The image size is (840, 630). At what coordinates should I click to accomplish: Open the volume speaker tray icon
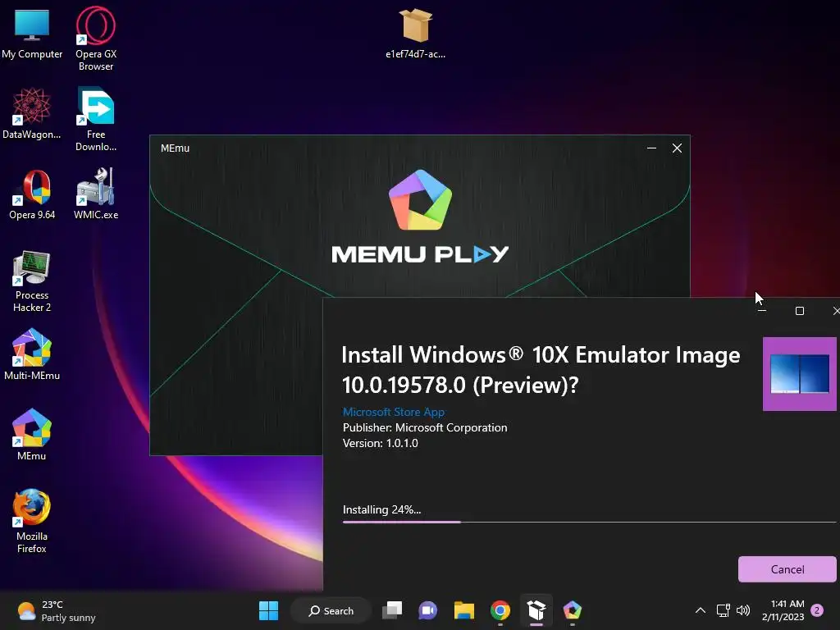point(743,610)
